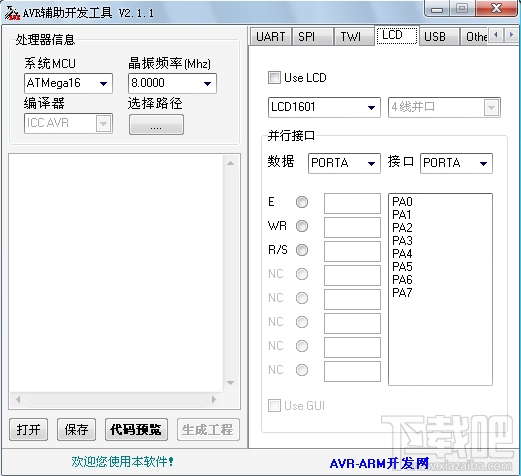Click the 生成工程 button
Image resolution: width=521 pixels, height=476 pixels.
(x=208, y=429)
